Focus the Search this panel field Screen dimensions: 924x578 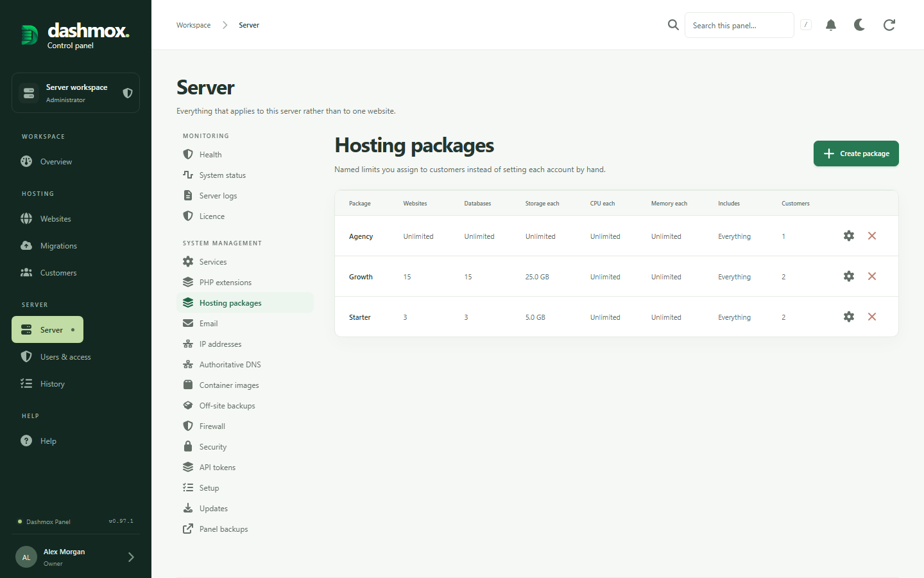coord(739,25)
